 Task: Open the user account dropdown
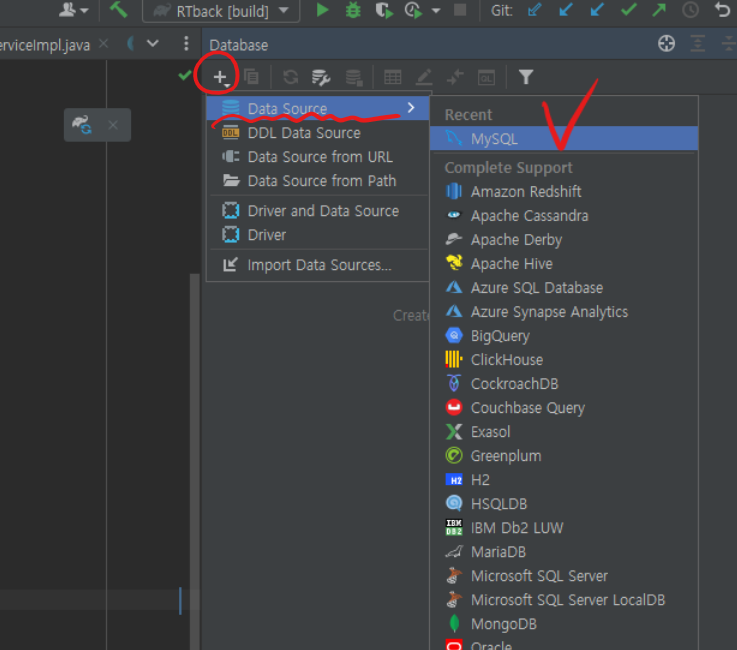click(73, 10)
